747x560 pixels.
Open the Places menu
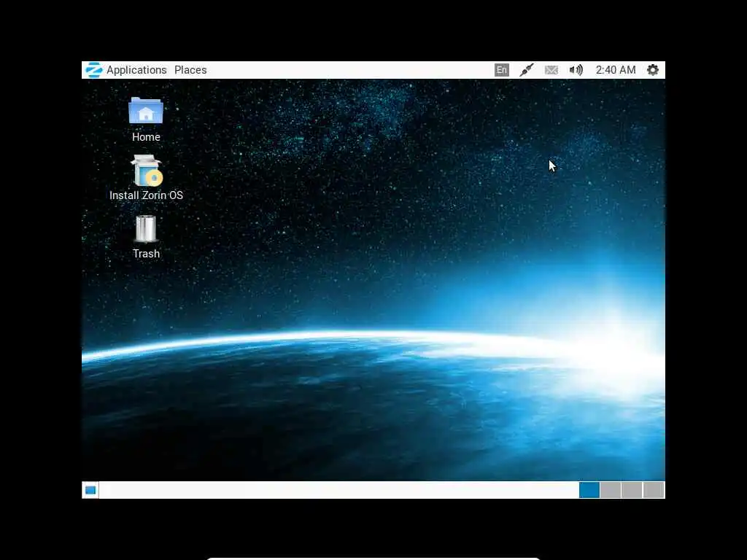[x=190, y=70]
